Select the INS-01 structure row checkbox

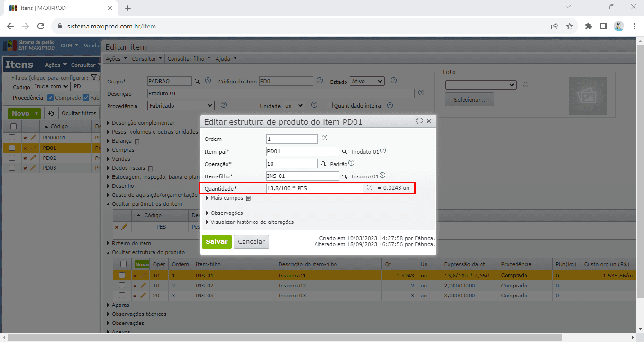coord(122,275)
